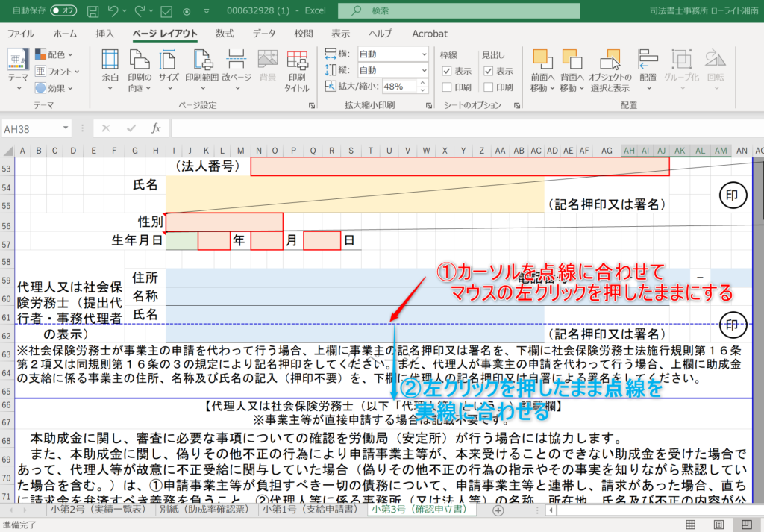Enable headings Print (見出し 印刷) checkbox

click(x=488, y=87)
